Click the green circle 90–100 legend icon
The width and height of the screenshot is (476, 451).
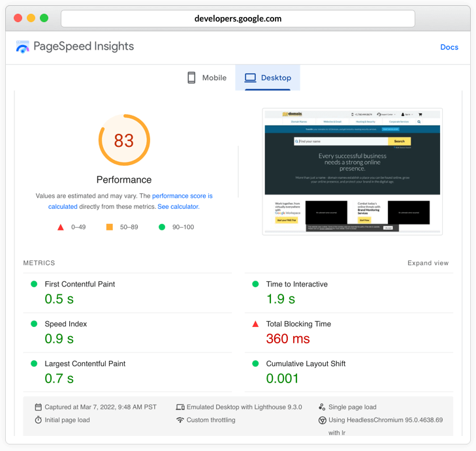point(162,226)
